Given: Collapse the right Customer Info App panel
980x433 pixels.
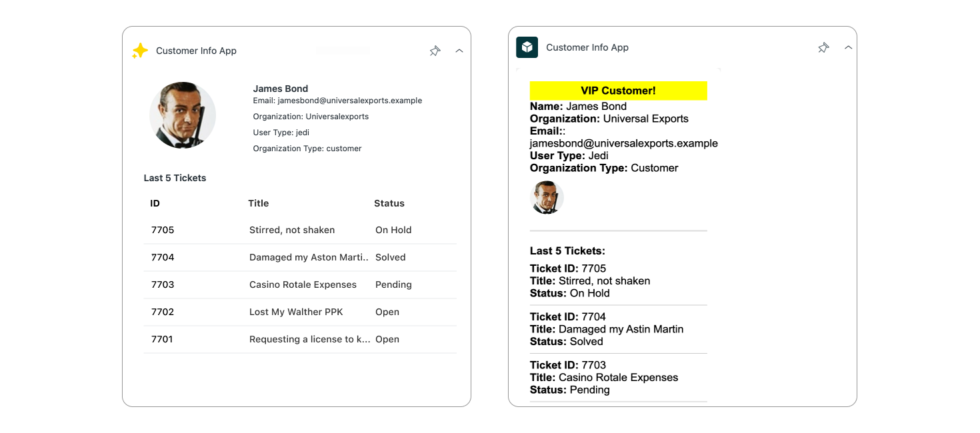Looking at the screenshot, I should coord(848,47).
